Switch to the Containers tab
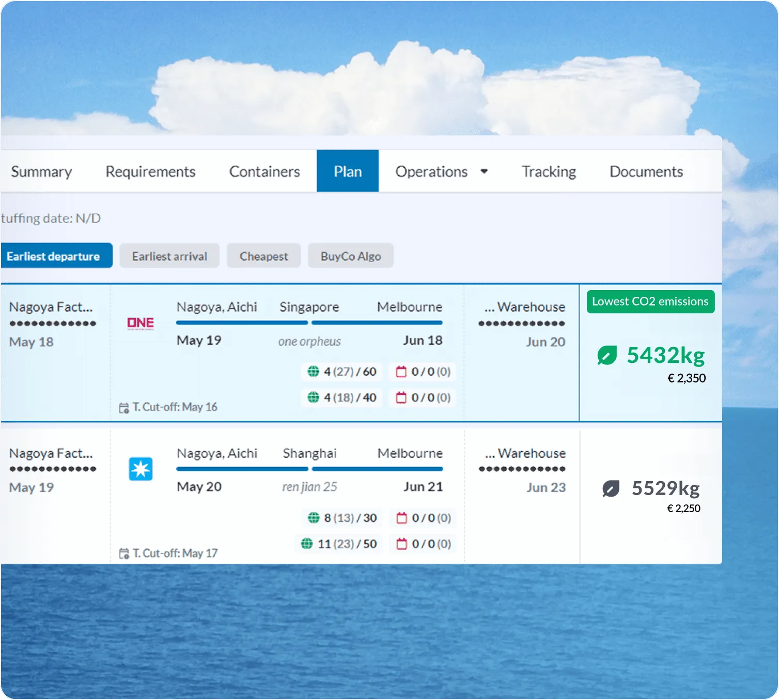This screenshot has width=779, height=700. click(x=264, y=171)
